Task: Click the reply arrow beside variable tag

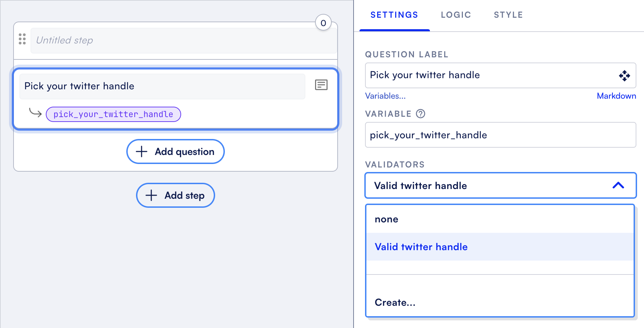Action: tap(35, 113)
